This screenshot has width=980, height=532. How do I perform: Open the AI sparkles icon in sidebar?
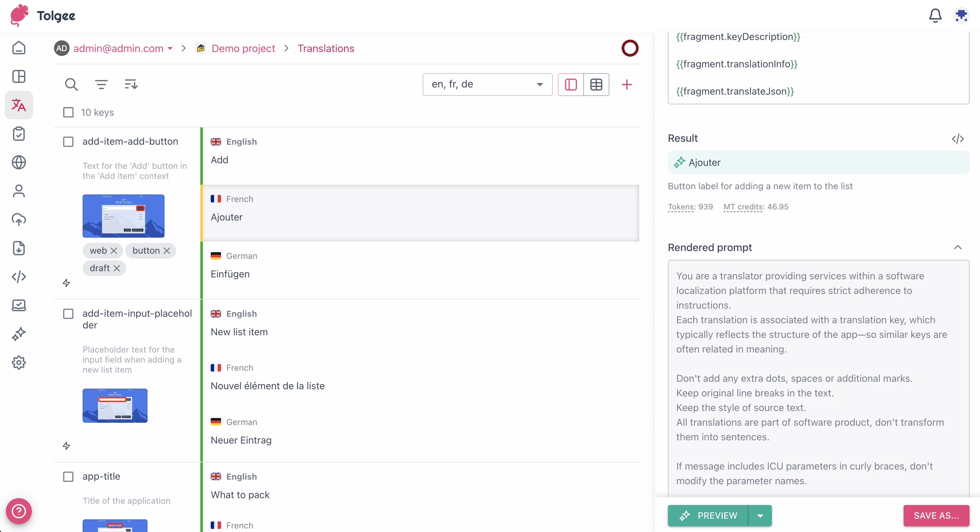click(19, 334)
